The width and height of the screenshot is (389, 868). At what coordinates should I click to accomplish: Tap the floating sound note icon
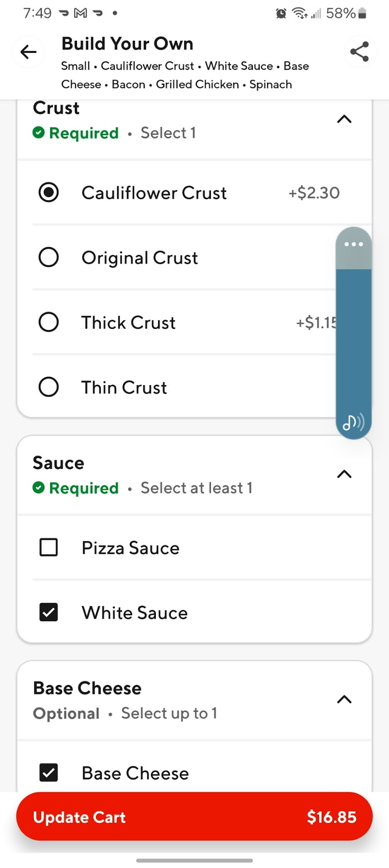pyautogui.click(x=353, y=422)
